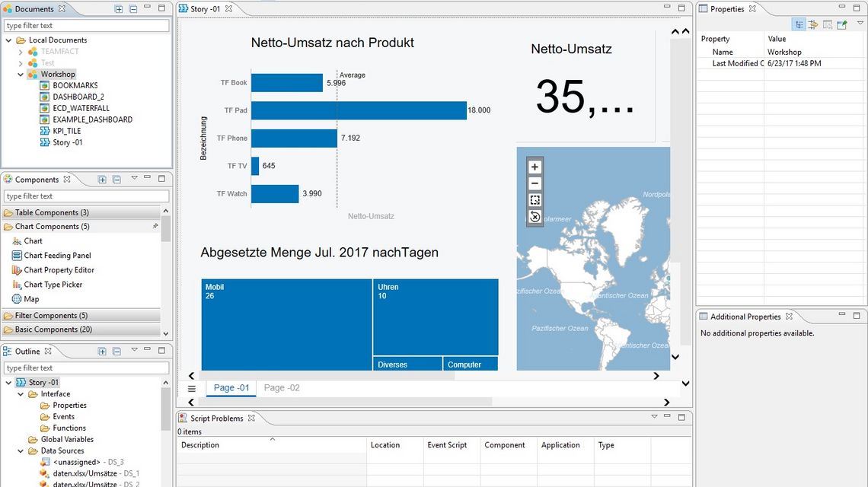Select Global Variables in Outline
868x487 pixels.
coord(61,439)
